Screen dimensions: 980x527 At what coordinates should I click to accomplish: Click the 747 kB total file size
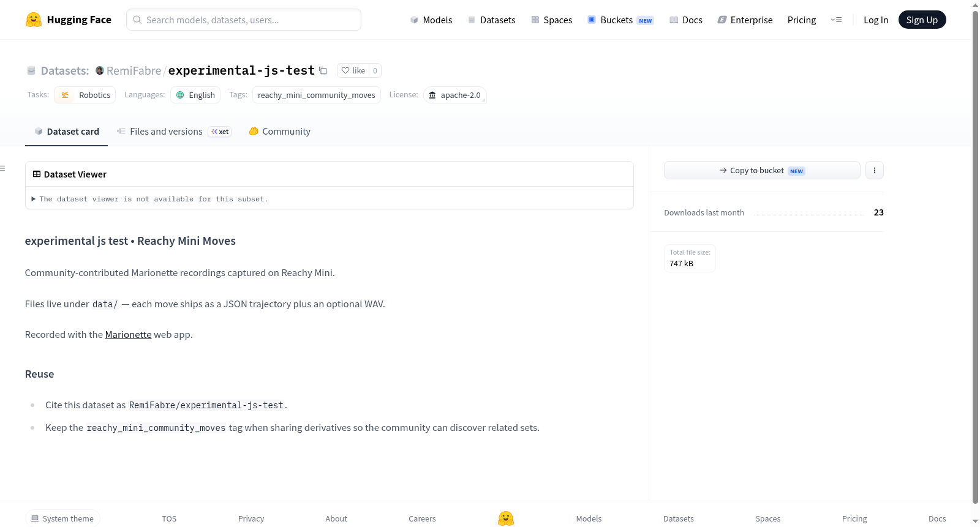pyautogui.click(x=681, y=264)
